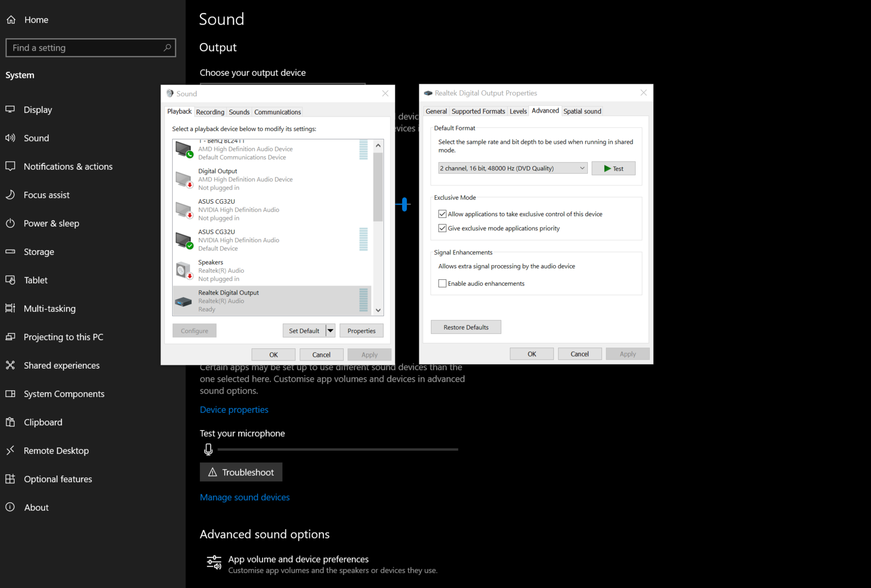Click the Shared experiences icon
871x588 pixels.
(10, 365)
